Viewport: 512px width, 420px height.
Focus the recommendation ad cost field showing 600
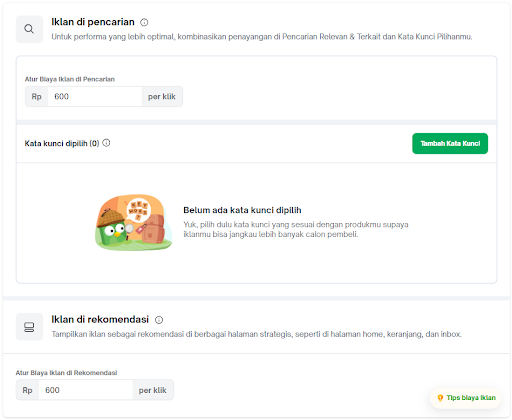click(86, 390)
